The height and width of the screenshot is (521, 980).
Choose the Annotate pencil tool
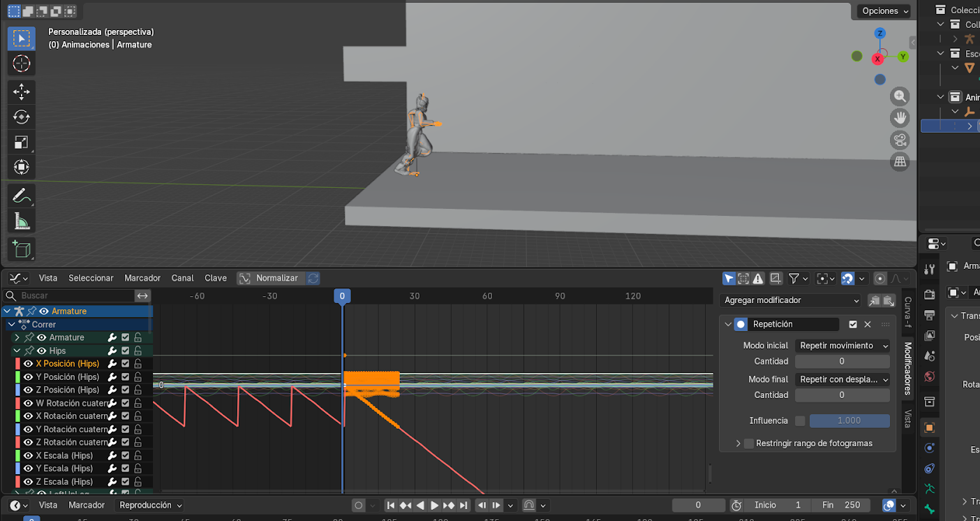[22, 196]
